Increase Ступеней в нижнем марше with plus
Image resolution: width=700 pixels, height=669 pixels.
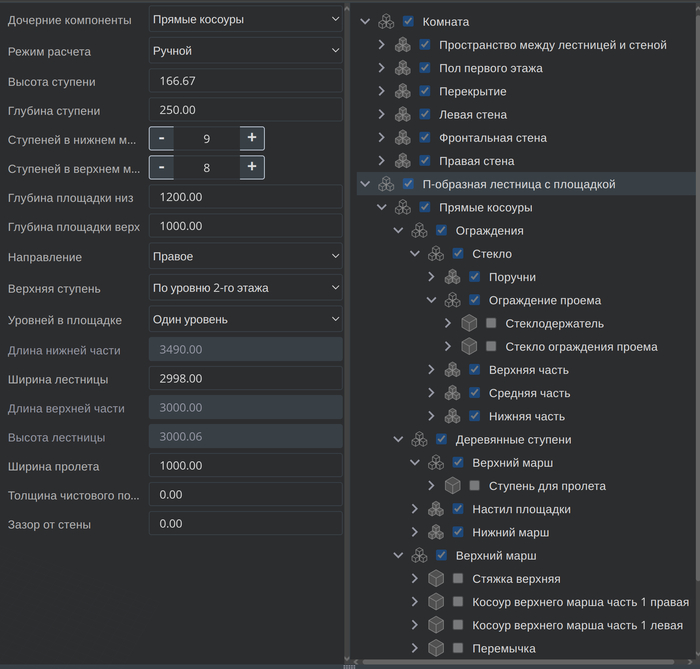[x=251, y=137]
